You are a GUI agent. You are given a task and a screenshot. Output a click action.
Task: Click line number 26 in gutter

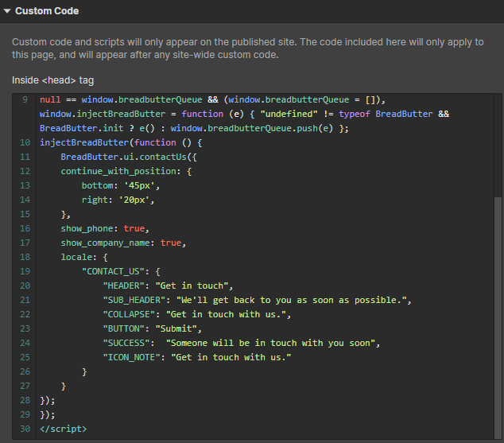tap(25, 371)
